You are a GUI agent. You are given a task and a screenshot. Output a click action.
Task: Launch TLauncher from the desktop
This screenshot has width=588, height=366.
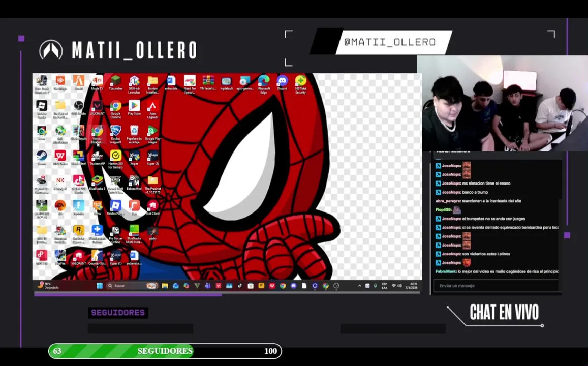[115, 83]
